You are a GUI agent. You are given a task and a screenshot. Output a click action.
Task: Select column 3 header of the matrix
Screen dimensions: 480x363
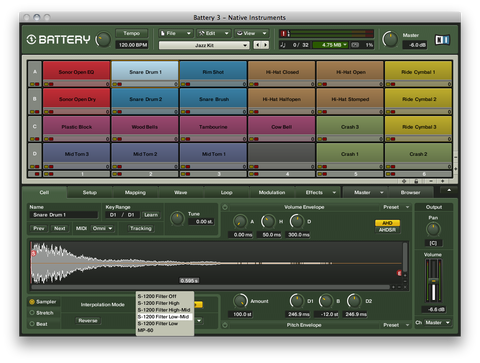[219, 174]
